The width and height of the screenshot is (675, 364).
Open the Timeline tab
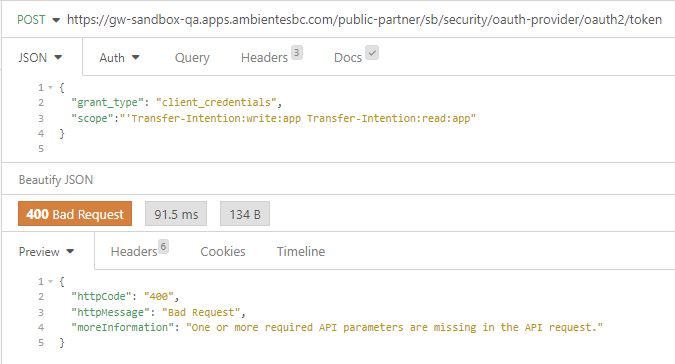tap(301, 252)
